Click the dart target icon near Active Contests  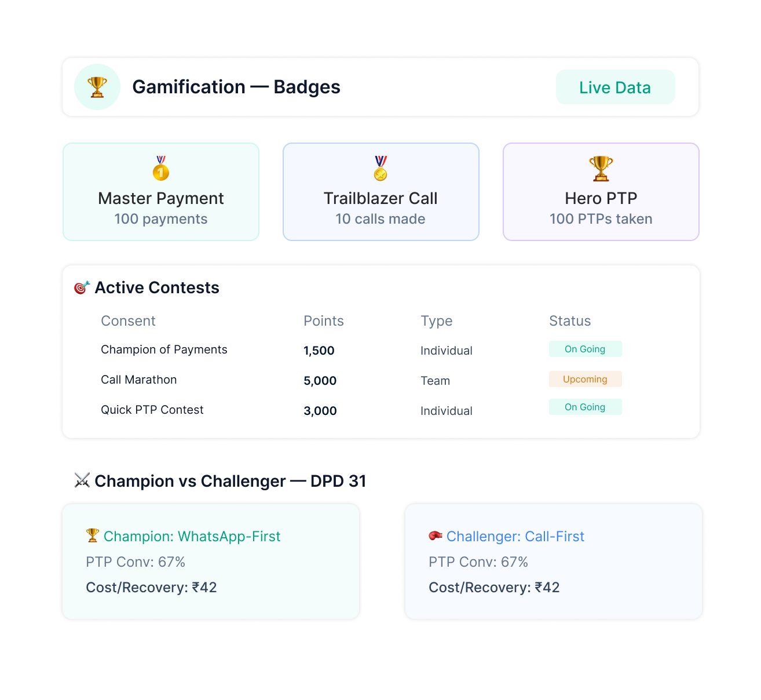[x=82, y=287]
